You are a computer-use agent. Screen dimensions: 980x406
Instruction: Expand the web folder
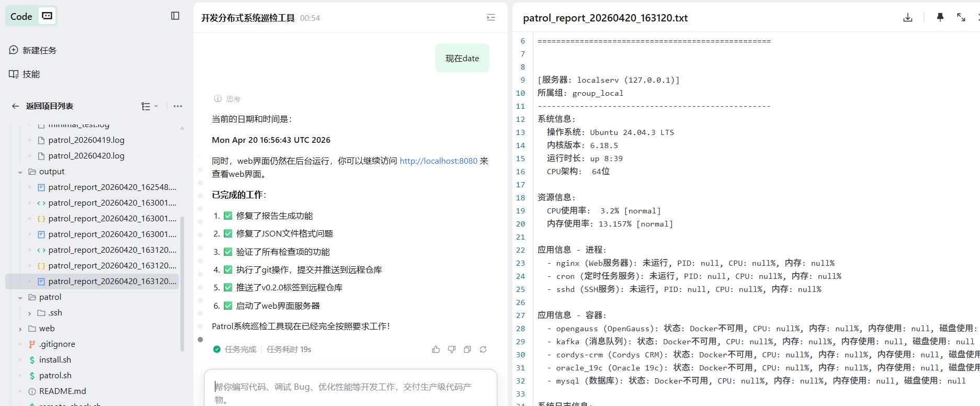(20, 329)
